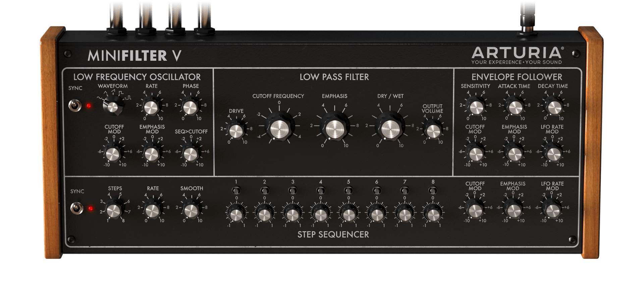Click the Envelope Follower Emphasis Mod knob
This screenshot has width=644, height=290.
tap(514, 154)
